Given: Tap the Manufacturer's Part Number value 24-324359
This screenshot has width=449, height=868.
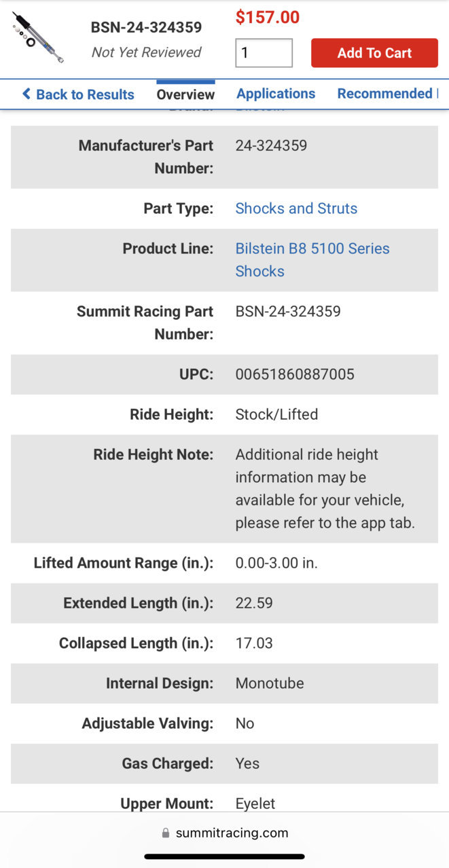Looking at the screenshot, I should click(271, 145).
